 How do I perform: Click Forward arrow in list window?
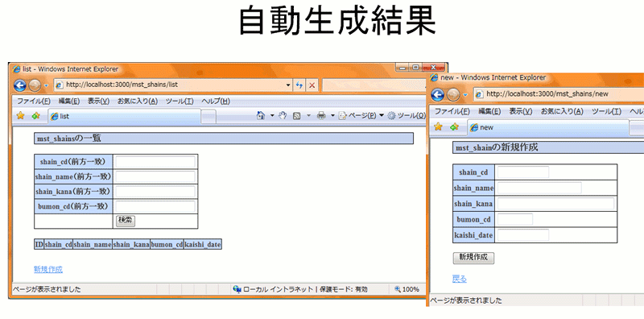(x=35, y=85)
